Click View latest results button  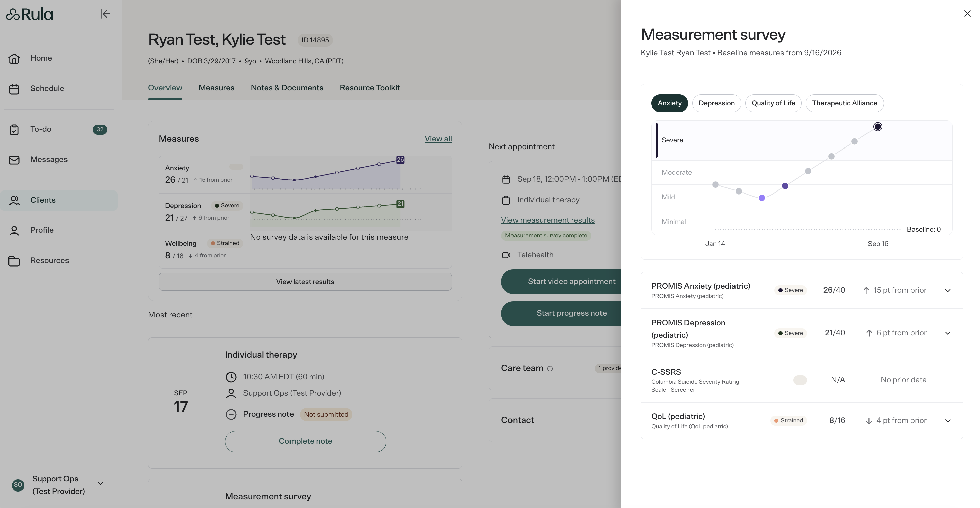(305, 282)
